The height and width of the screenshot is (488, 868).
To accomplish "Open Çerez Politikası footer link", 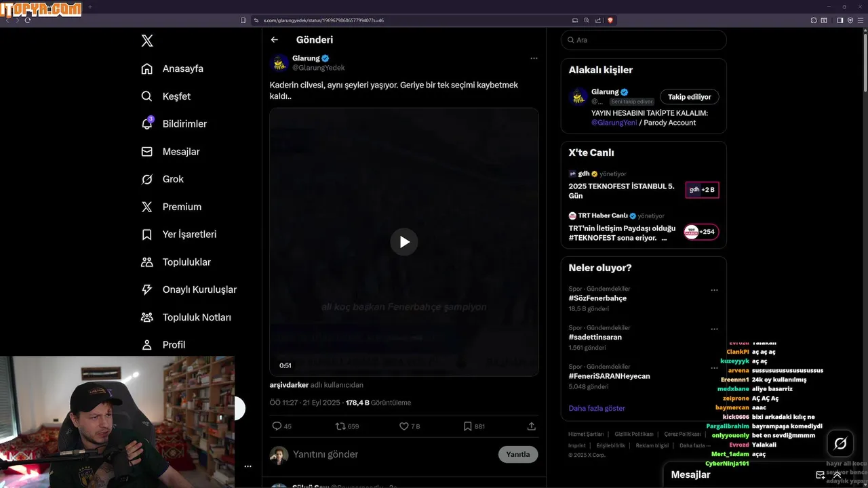I will point(682,434).
